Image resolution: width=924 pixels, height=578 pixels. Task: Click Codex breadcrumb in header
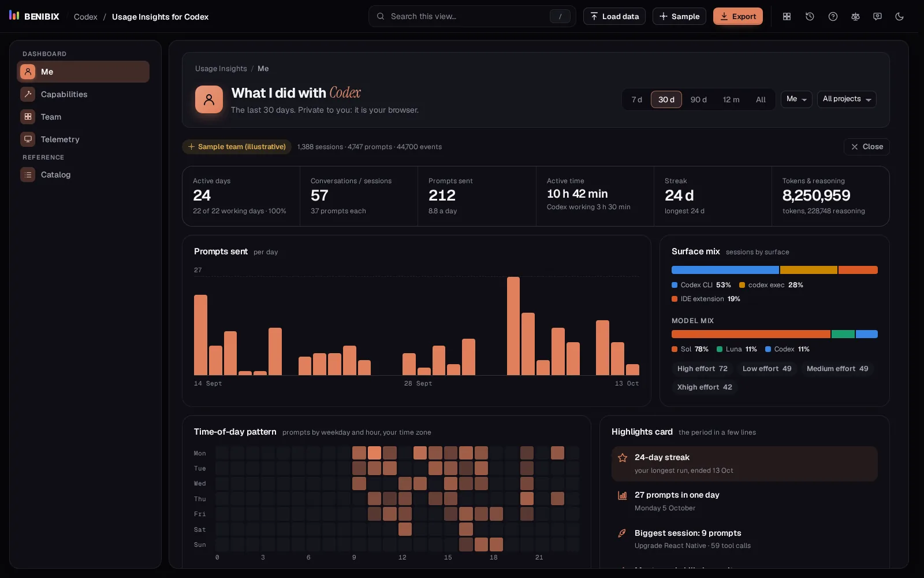pyautogui.click(x=85, y=17)
